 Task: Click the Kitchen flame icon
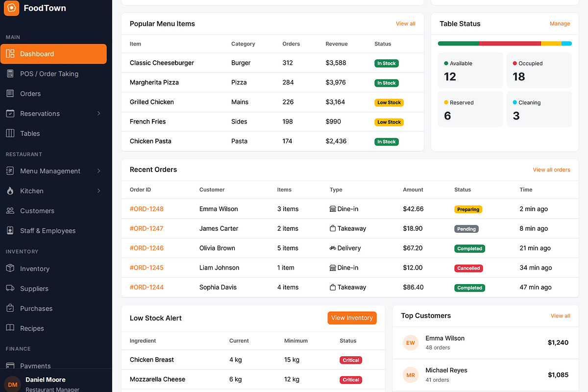[10, 191]
